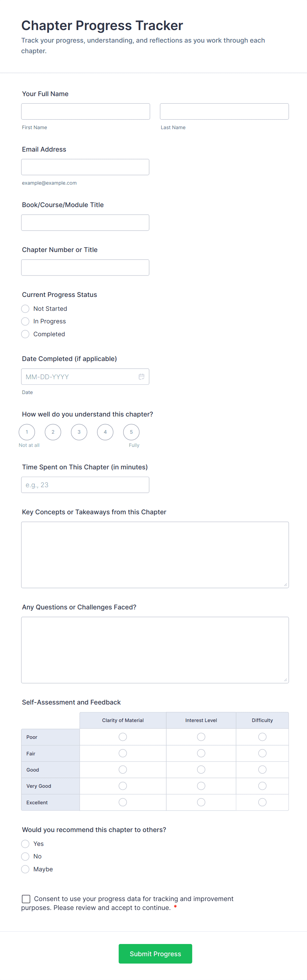Select Maybe for recommending this chapter
The image size is (307, 980).
(x=25, y=869)
